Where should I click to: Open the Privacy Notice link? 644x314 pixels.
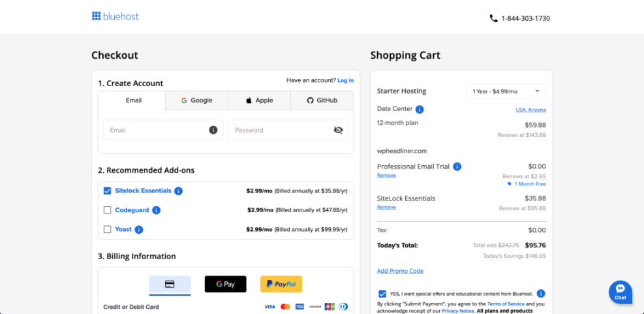point(458,311)
